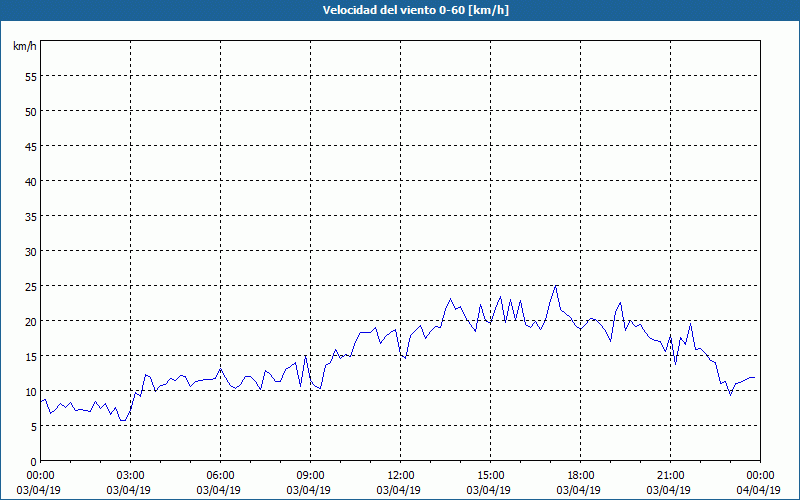
Task: Click the first '00:00' label above 03/04/19
Action: (39, 476)
